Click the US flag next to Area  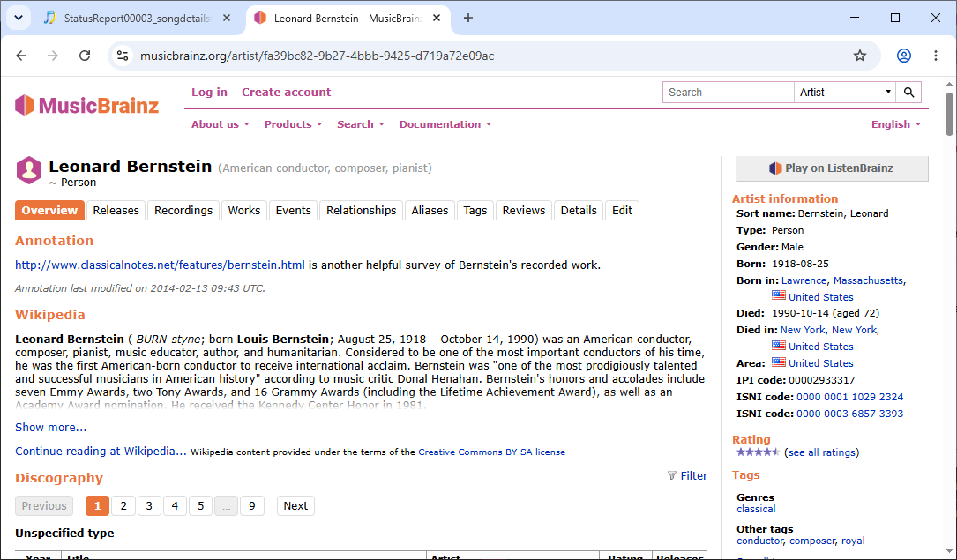click(778, 362)
